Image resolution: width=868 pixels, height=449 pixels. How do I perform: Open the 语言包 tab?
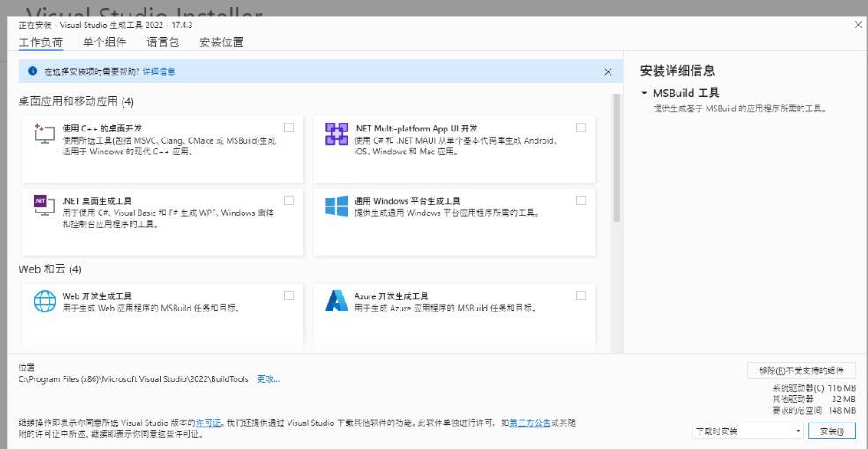[x=163, y=42]
